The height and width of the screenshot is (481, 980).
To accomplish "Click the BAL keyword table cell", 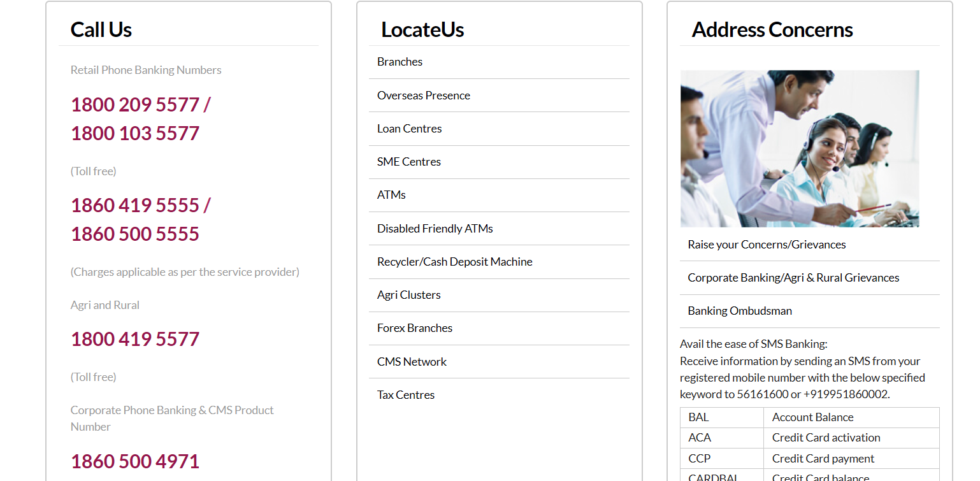I will [699, 417].
